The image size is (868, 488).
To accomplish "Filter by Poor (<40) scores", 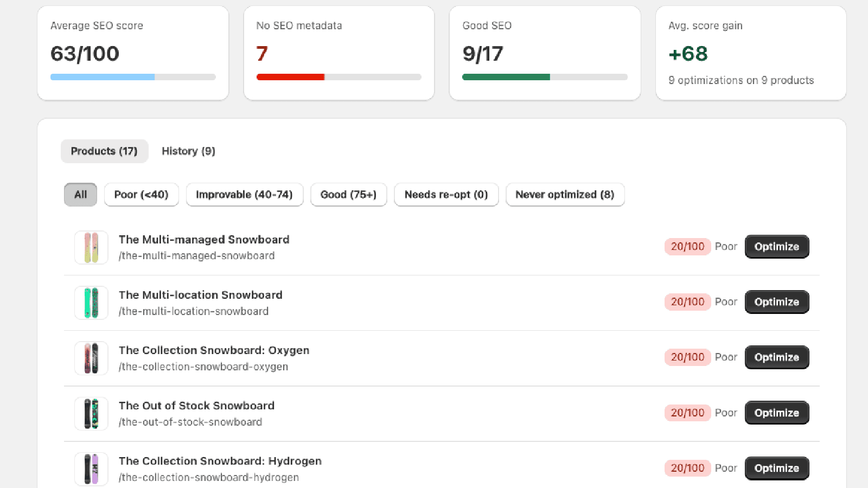I will (x=141, y=195).
